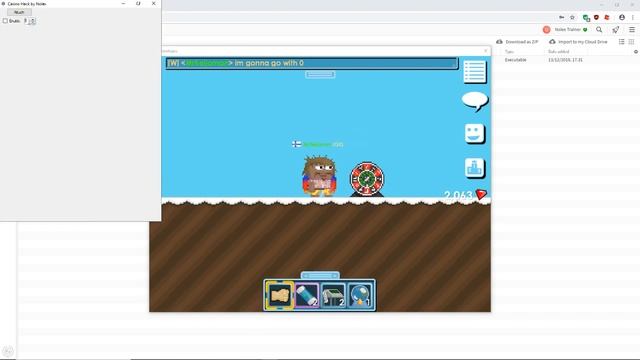Viewport: 640px width, 360px height.
Task: Toggle the Enable checkbox in Casino Hack window
Action: click(5, 21)
